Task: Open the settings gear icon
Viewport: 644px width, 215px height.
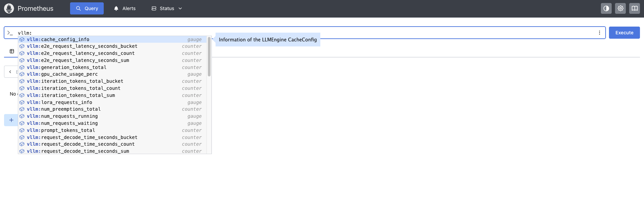Action: coord(620,8)
